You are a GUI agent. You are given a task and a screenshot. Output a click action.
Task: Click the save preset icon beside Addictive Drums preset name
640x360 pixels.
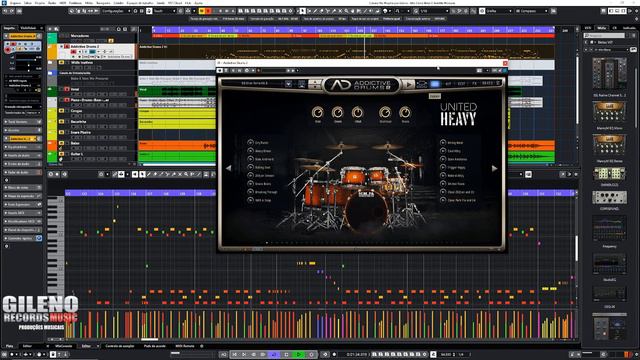tap(302, 84)
